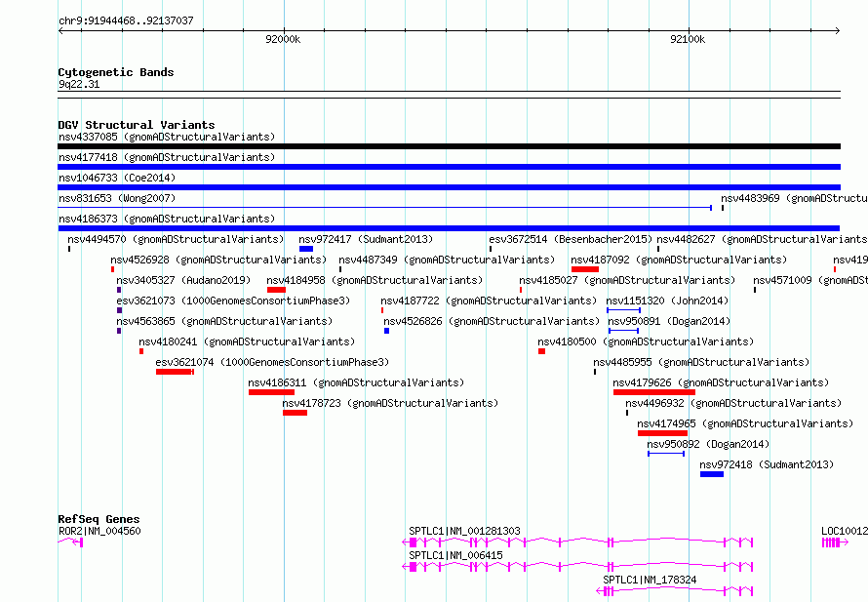
Task: Select the nsv972417 (Sudmant2013) blue block
Action: click(306, 249)
